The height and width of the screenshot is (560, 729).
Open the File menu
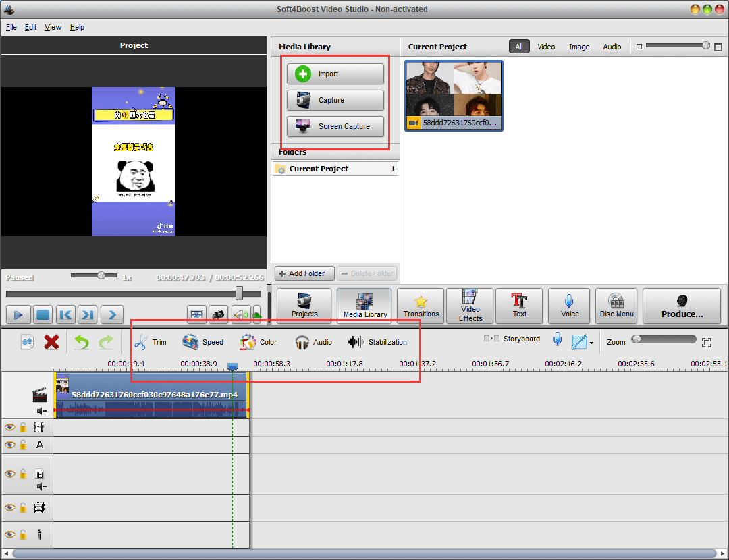(x=11, y=27)
